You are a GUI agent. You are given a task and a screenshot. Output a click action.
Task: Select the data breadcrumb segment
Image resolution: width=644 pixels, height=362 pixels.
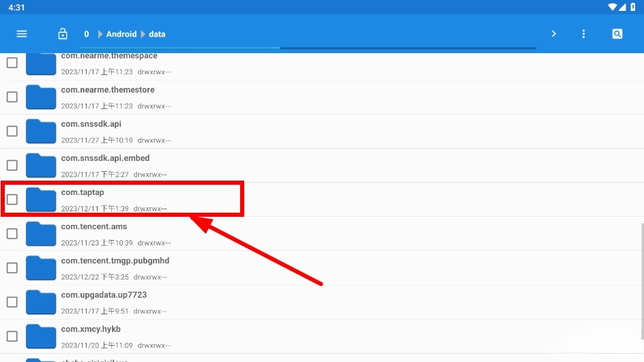point(157,34)
